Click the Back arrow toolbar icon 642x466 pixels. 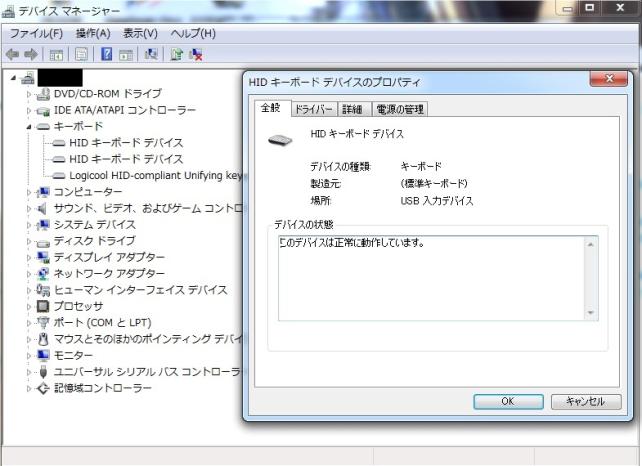coord(12,54)
